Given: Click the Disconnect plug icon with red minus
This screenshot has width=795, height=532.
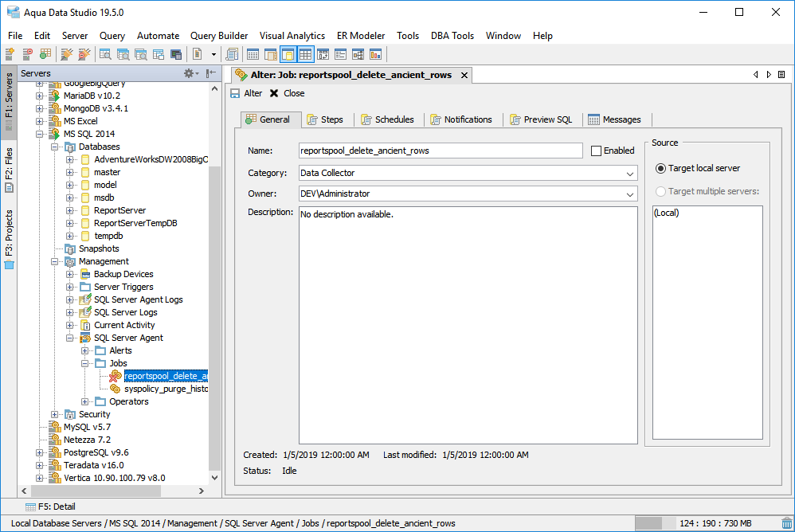Looking at the screenshot, I should click(84, 54).
